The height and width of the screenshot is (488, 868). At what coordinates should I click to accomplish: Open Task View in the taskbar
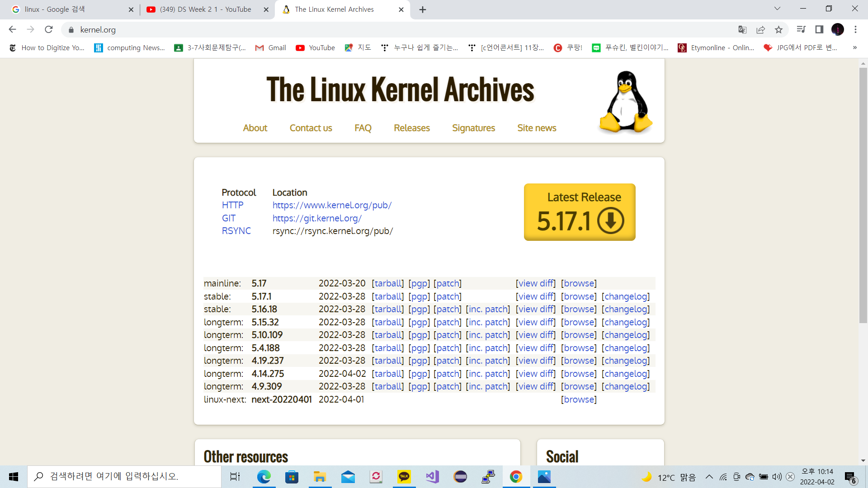point(235,477)
